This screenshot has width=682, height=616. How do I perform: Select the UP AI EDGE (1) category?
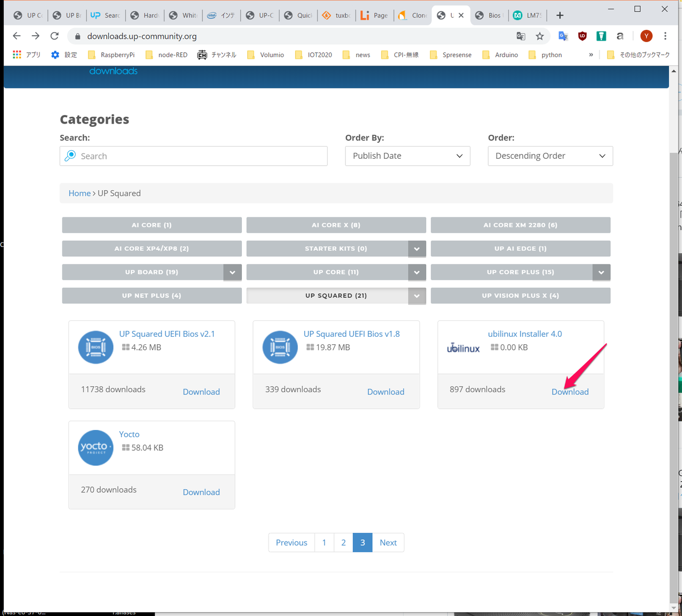click(521, 248)
